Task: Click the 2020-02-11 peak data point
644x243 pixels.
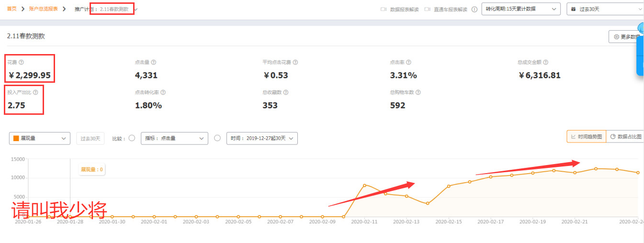Action: pyautogui.click(x=365, y=185)
